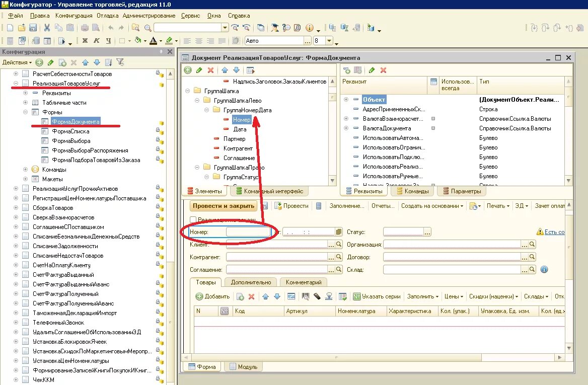Screen dimensions: 588x385
Task: Click green Add icon in Конфигурация panel
Action: coord(39,62)
